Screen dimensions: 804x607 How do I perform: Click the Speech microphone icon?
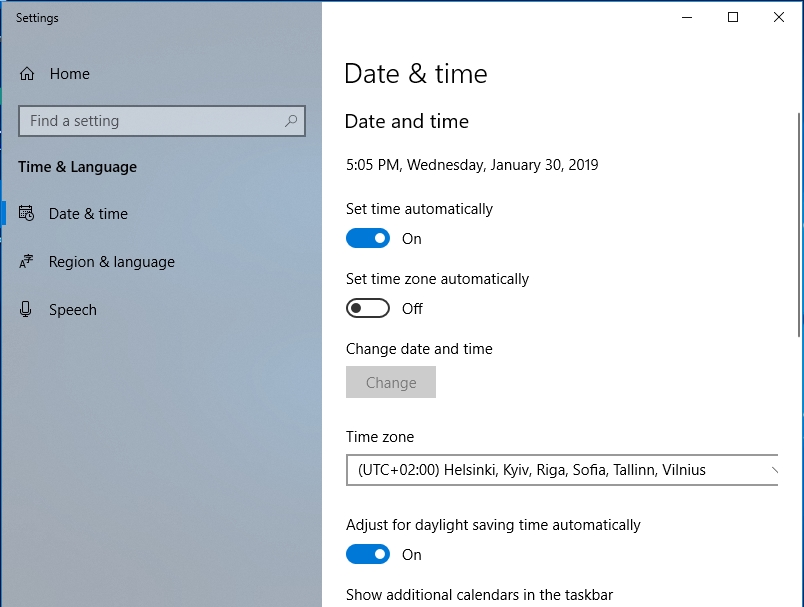(27, 310)
